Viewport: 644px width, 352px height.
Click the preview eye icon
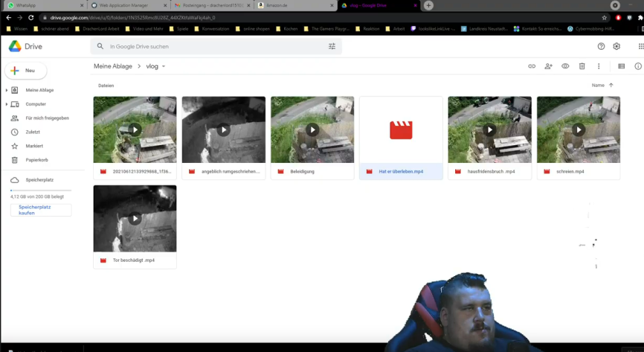click(565, 66)
